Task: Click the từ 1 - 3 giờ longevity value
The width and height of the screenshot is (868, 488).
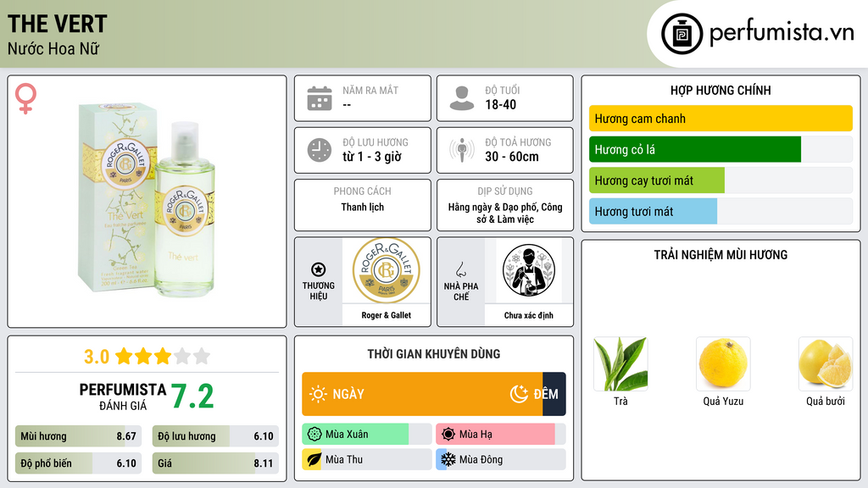Action: point(372,157)
